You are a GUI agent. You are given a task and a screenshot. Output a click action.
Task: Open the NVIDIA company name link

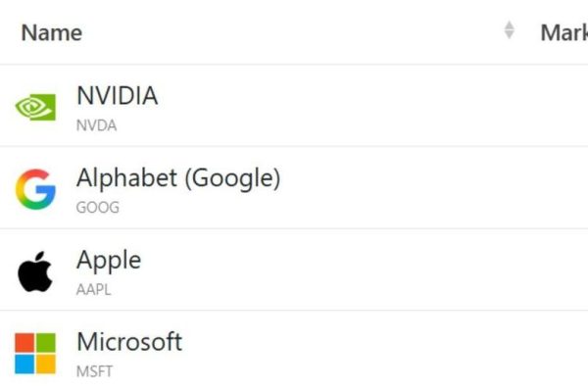point(117,96)
